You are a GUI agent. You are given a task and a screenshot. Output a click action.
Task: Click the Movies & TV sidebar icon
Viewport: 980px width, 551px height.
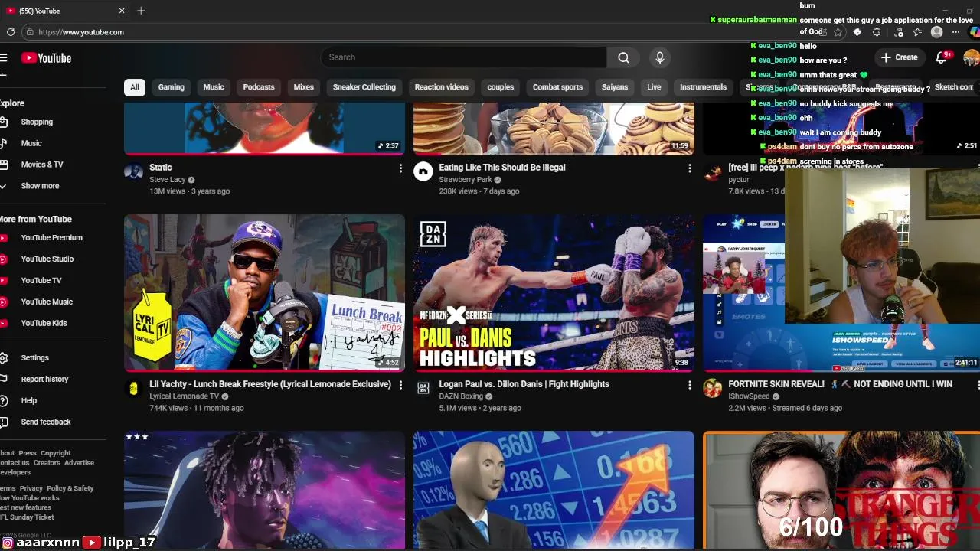[4, 165]
